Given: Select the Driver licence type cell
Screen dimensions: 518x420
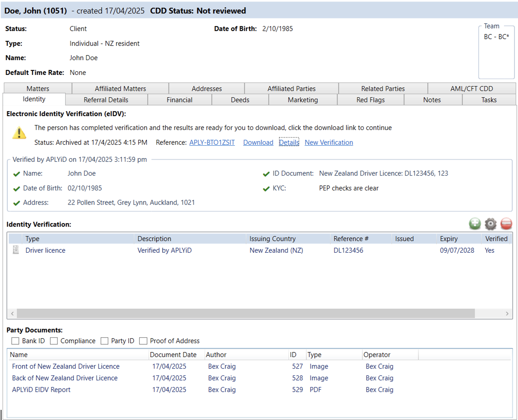Looking at the screenshot, I should tap(45, 250).
